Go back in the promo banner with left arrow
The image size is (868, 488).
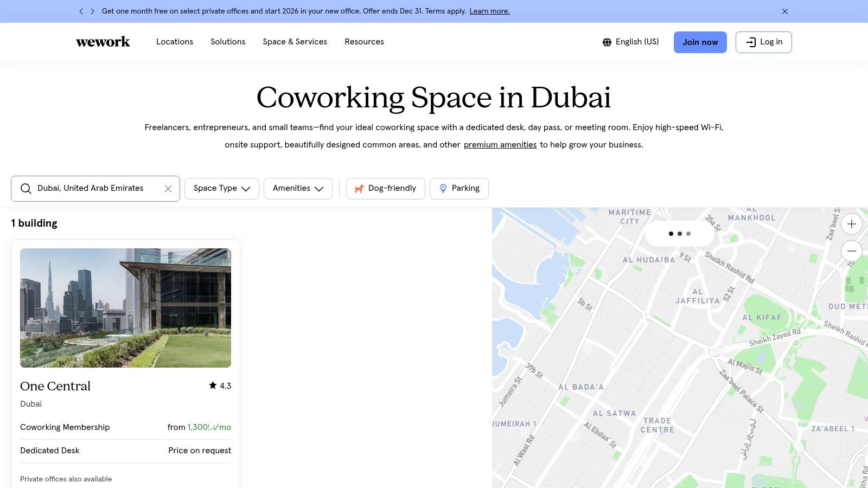[81, 11]
